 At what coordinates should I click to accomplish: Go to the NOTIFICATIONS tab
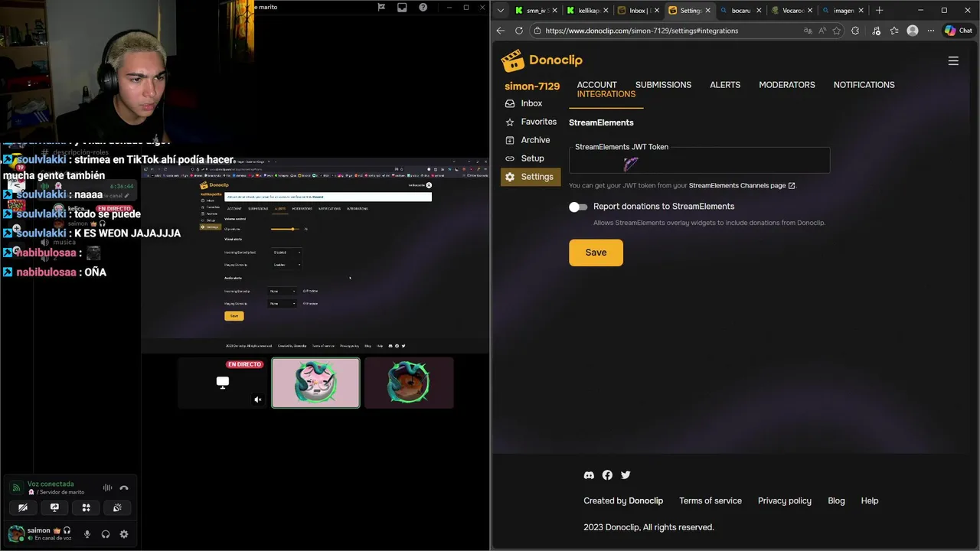click(x=864, y=85)
